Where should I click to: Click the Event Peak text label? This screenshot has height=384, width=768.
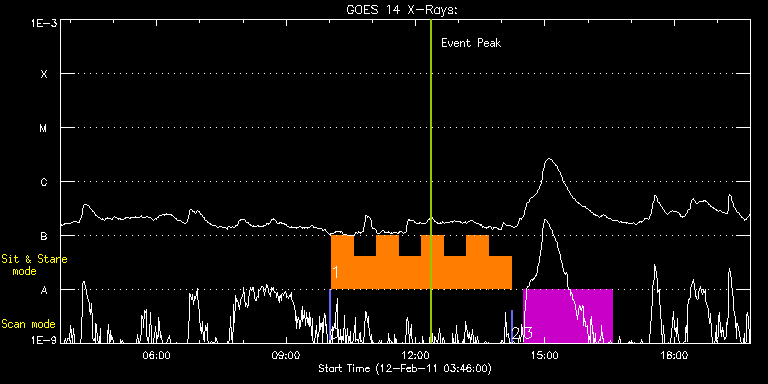[x=471, y=43]
